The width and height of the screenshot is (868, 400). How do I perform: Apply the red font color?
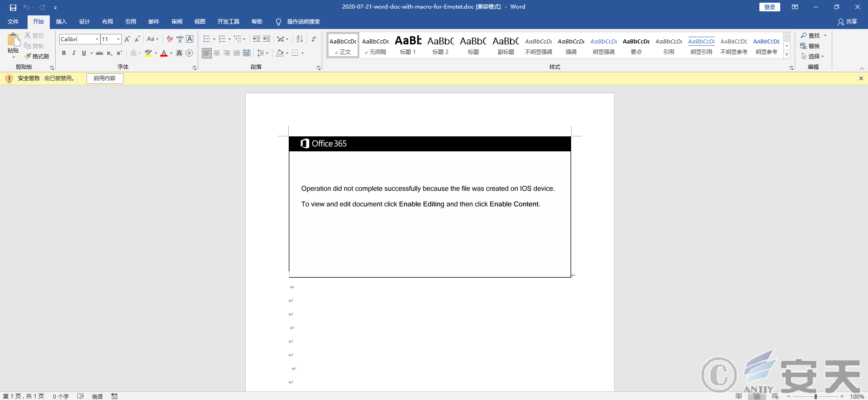click(x=164, y=53)
